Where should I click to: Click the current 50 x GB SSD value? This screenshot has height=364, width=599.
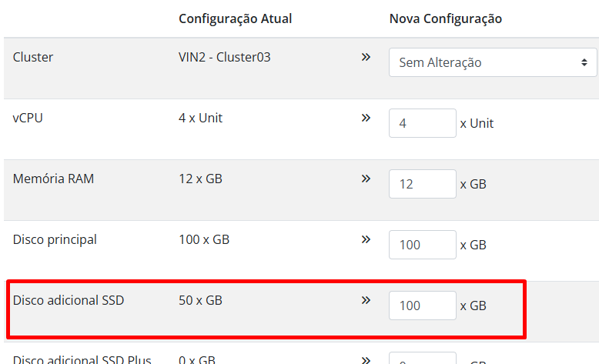point(200,300)
